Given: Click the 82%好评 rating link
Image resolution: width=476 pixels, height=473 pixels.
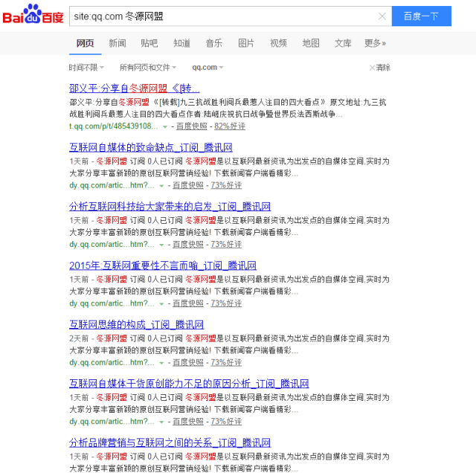Looking at the screenshot, I should pyautogui.click(x=230, y=126).
